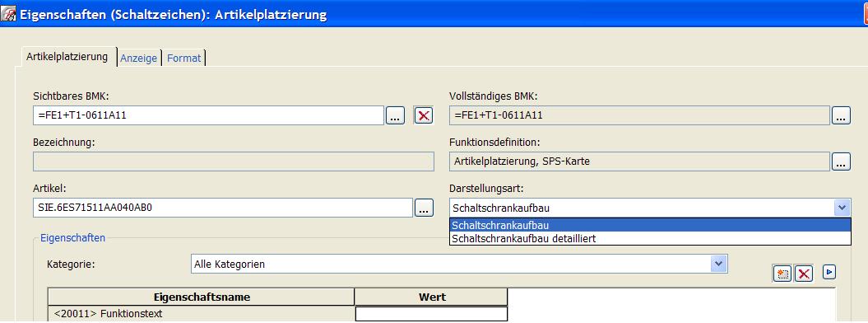Image resolution: width=868 pixels, height=323 pixels.
Task: Click the 'Artikel:' label
Action: click(x=50, y=189)
